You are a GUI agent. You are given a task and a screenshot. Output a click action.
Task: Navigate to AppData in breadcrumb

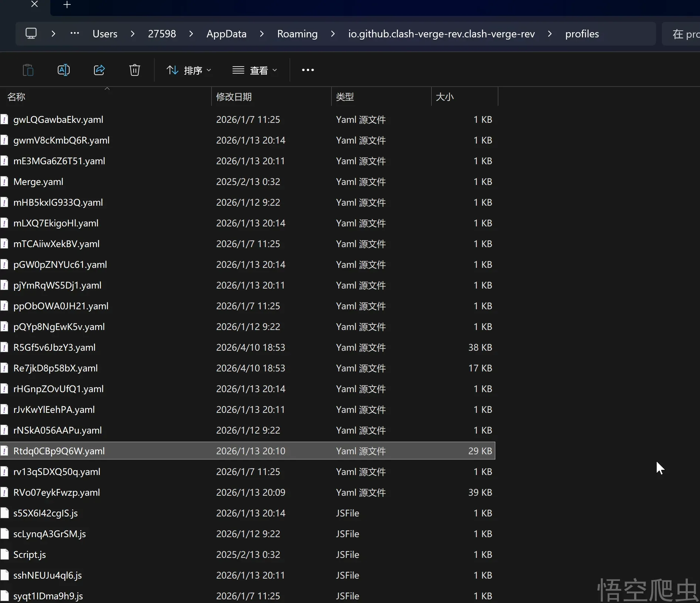pyautogui.click(x=226, y=34)
